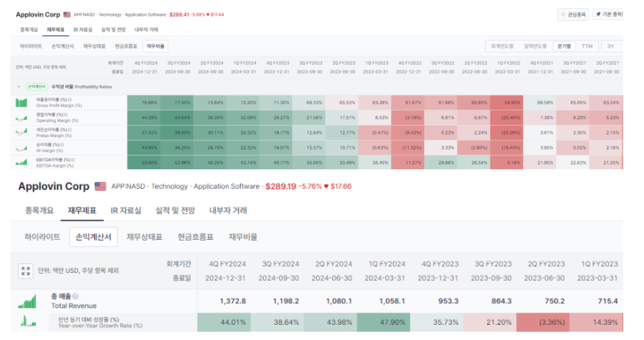
Task: Click the Pretax Margin sparkline chart icon
Action: tap(21, 133)
